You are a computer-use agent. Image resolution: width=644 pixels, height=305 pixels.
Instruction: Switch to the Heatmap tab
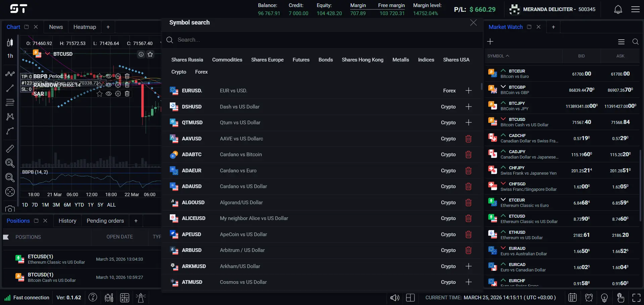click(85, 27)
